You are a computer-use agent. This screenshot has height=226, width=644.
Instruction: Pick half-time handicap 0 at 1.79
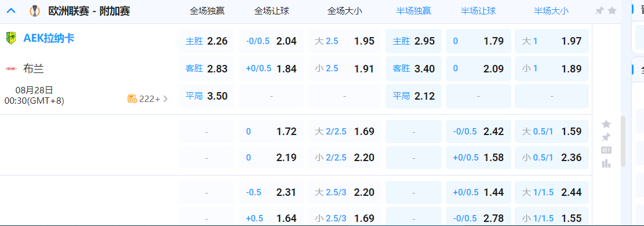pyautogui.click(x=478, y=41)
